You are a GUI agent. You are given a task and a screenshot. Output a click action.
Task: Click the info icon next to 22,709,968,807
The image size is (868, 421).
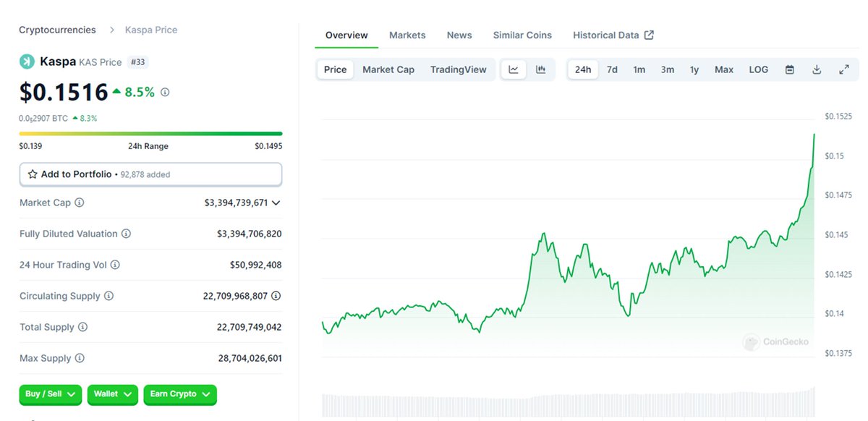point(276,296)
